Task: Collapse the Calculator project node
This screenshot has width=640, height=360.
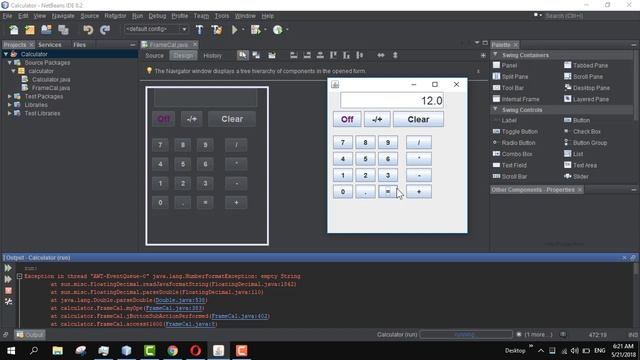Action: (x=6, y=54)
